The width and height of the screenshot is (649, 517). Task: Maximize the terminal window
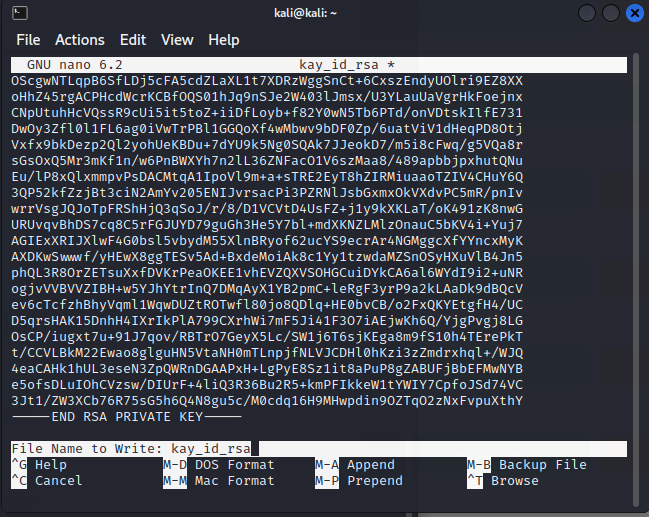click(608, 13)
